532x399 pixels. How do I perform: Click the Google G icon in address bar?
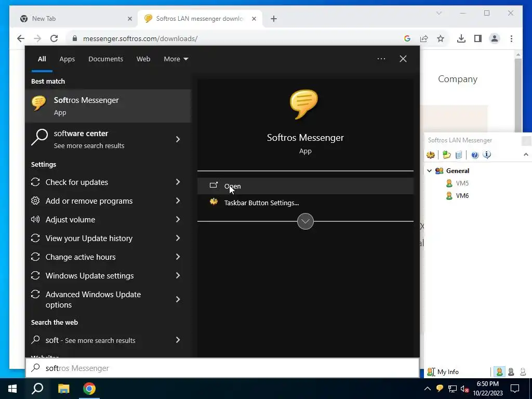(407, 38)
